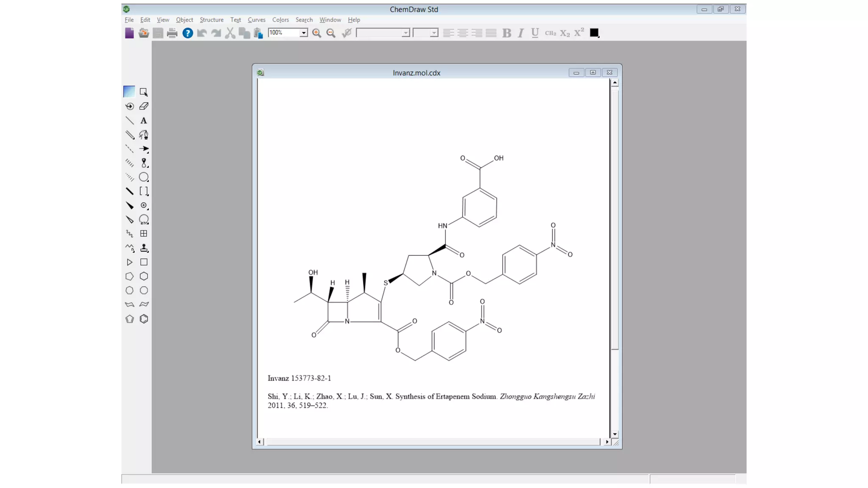Select the Text tool
This screenshot has width=868, height=488.
144,121
